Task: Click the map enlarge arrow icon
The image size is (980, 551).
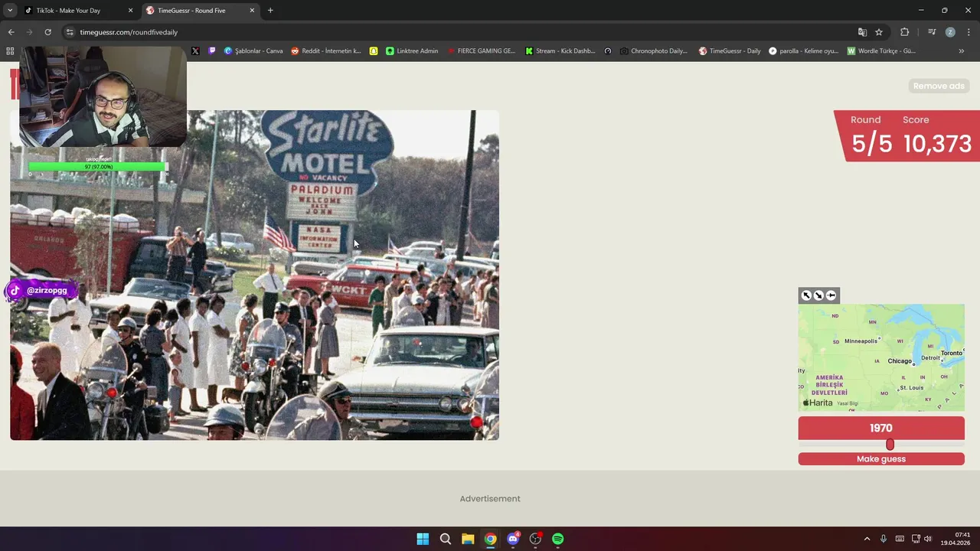Action: coord(806,295)
